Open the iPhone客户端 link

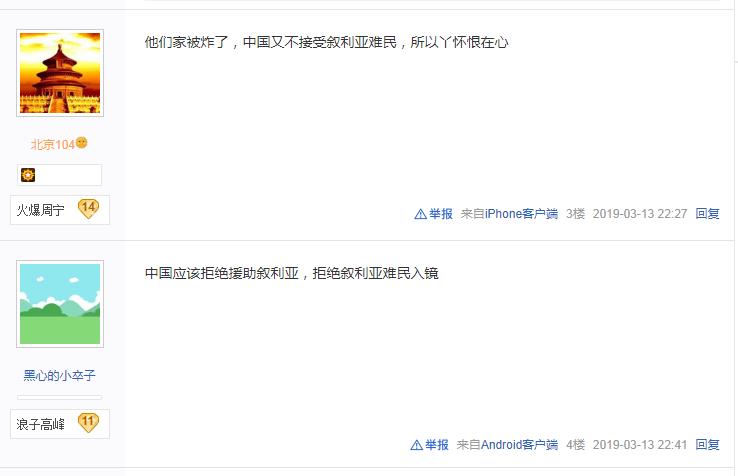(521, 214)
